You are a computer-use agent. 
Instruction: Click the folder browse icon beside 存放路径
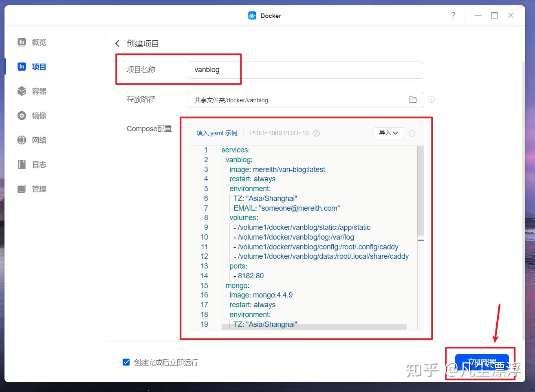413,99
